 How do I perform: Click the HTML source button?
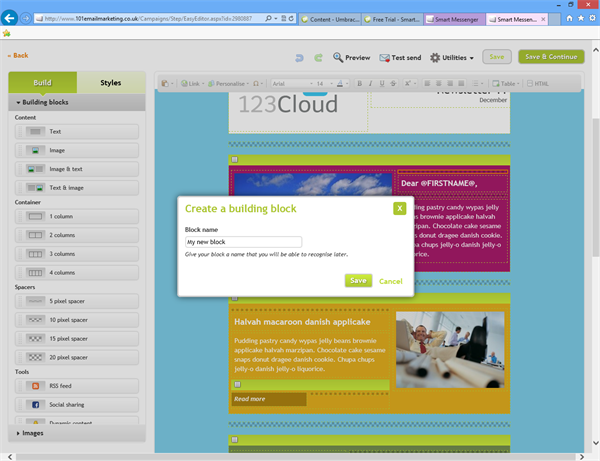click(x=538, y=83)
